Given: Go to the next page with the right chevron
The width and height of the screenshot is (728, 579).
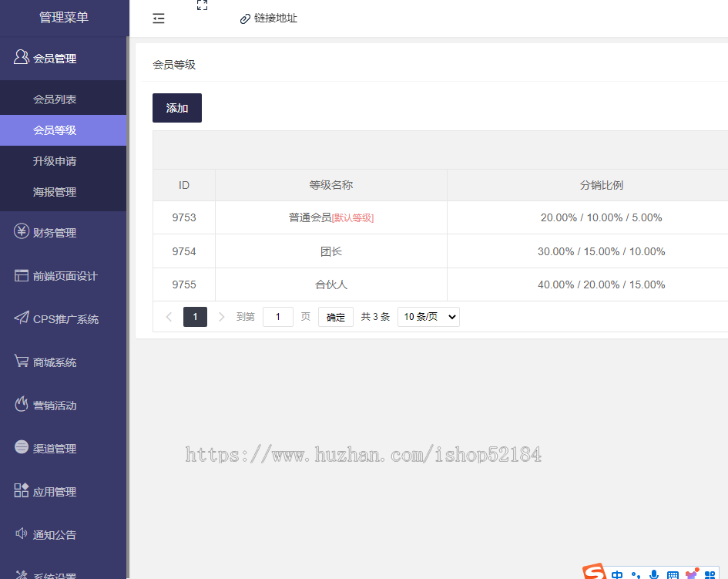Looking at the screenshot, I should (221, 317).
